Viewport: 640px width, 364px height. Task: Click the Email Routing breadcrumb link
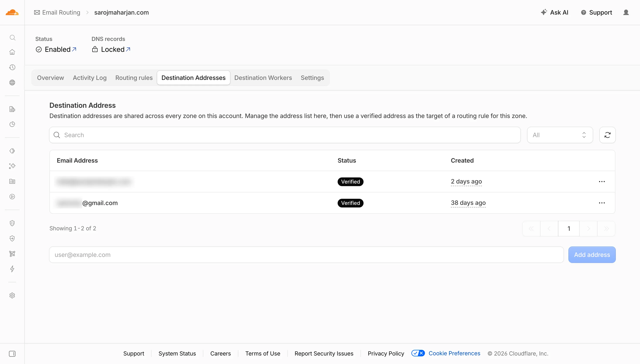point(61,12)
